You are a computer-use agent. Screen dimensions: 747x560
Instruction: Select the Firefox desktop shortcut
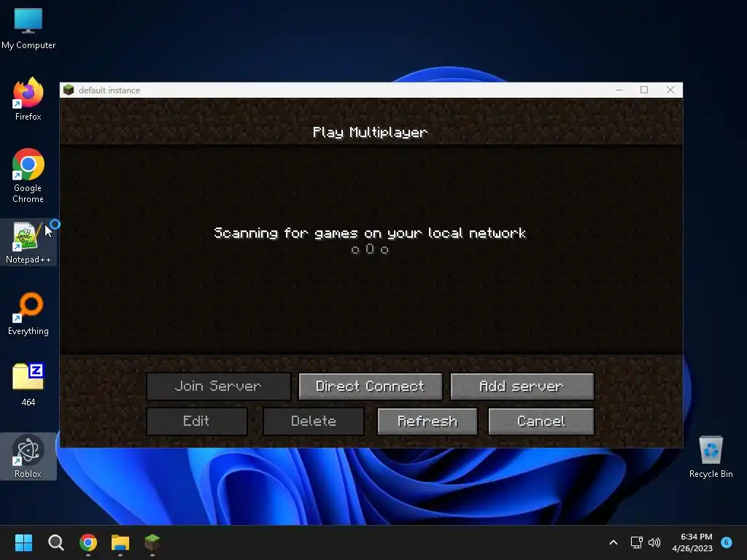[x=28, y=99]
